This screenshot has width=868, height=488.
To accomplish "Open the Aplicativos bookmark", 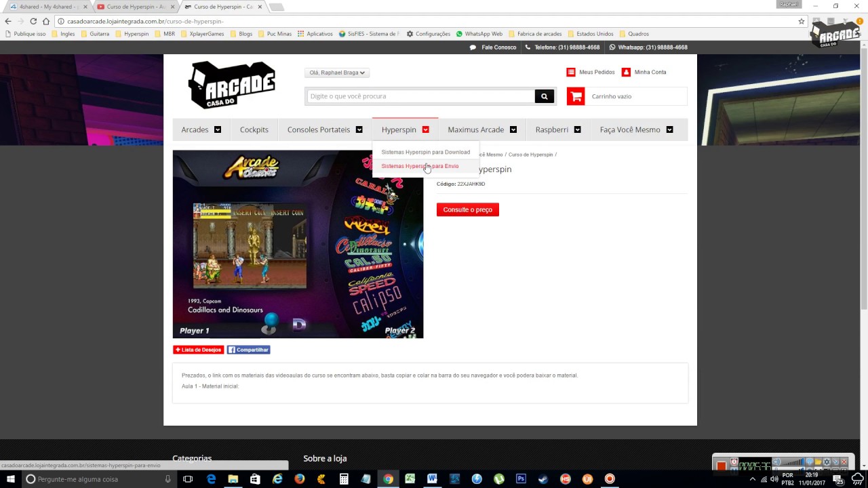I will point(315,34).
